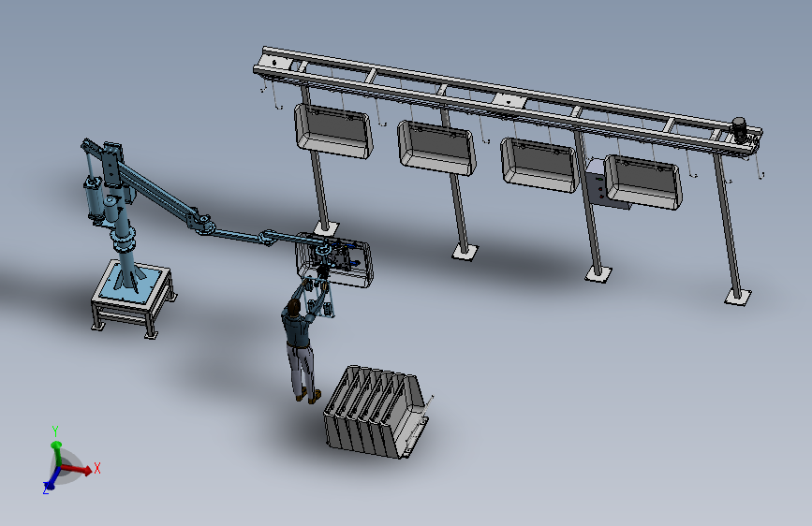Select the rightmost conveyor support post
812x526 pixels.
[x=731, y=226]
